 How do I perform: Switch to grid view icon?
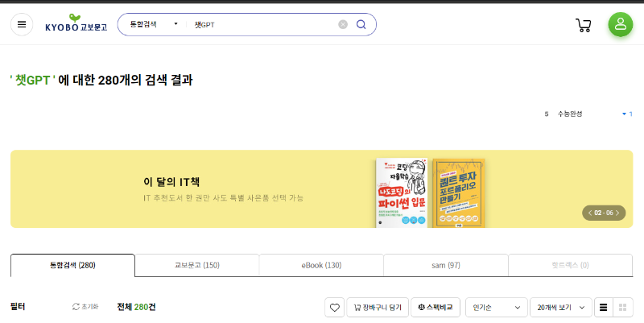622,308
